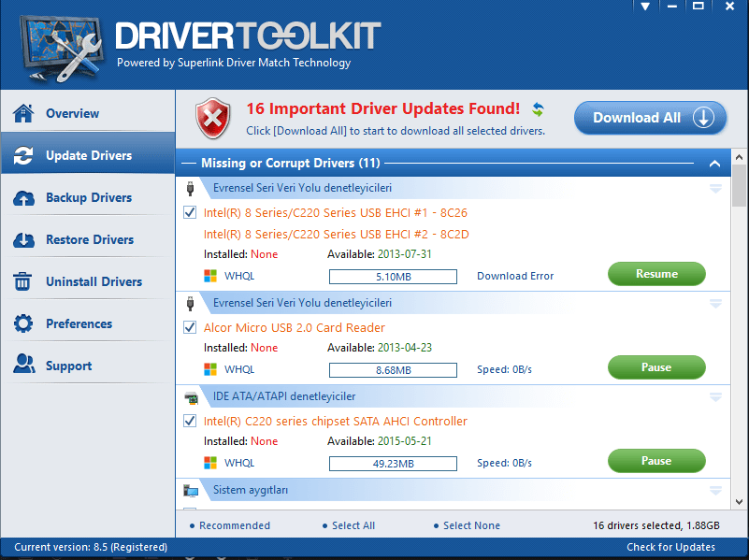The width and height of the screenshot is (749, 560).
Task: Click 16 drivers selected, 1.88GB text
Action: point(656,525)
